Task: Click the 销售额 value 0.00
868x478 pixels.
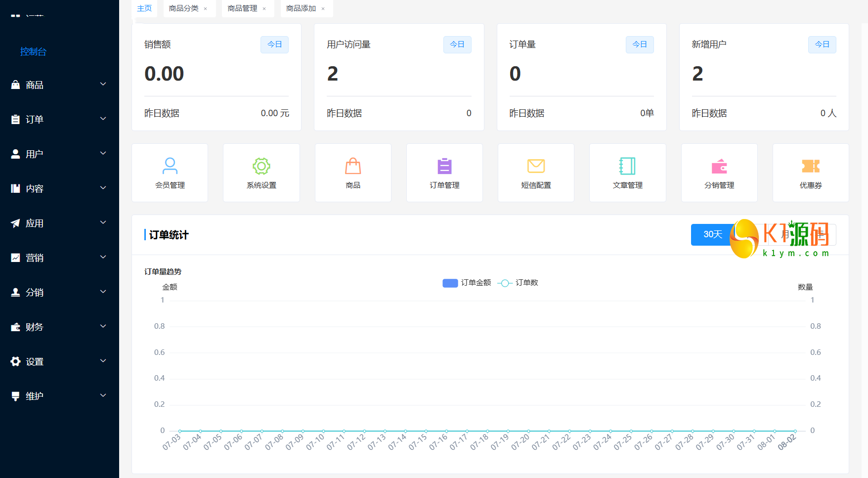Action: [164, 74]
